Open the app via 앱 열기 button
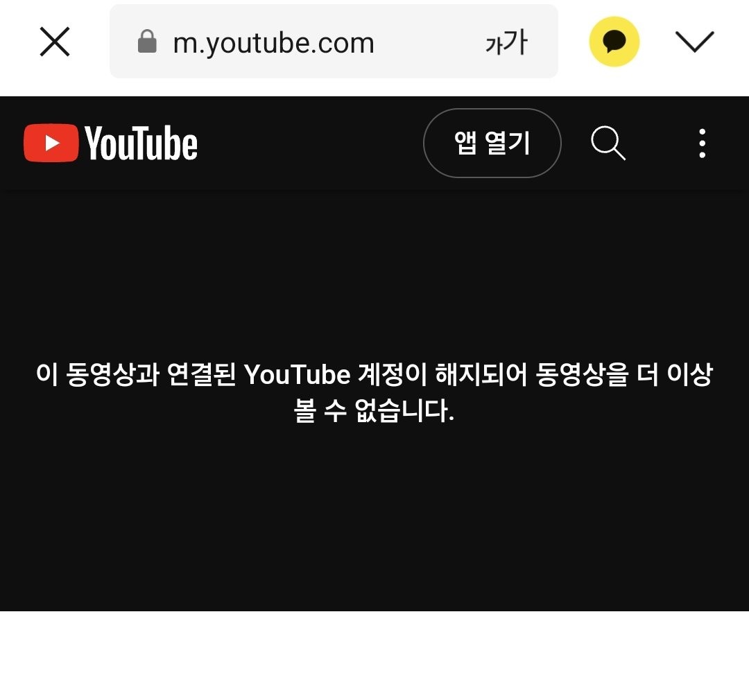The width and height of the screenshot is (749, 700). (492, 143)
